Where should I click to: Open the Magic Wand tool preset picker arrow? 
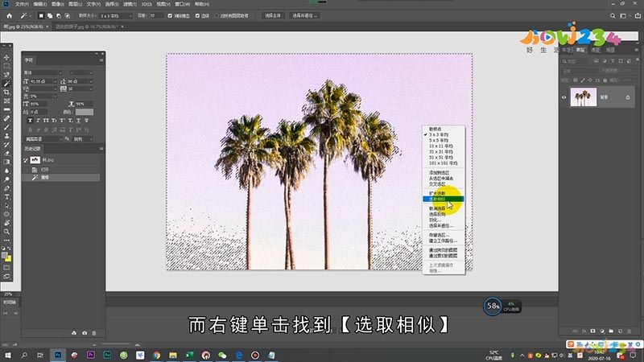tap(31, 15)
